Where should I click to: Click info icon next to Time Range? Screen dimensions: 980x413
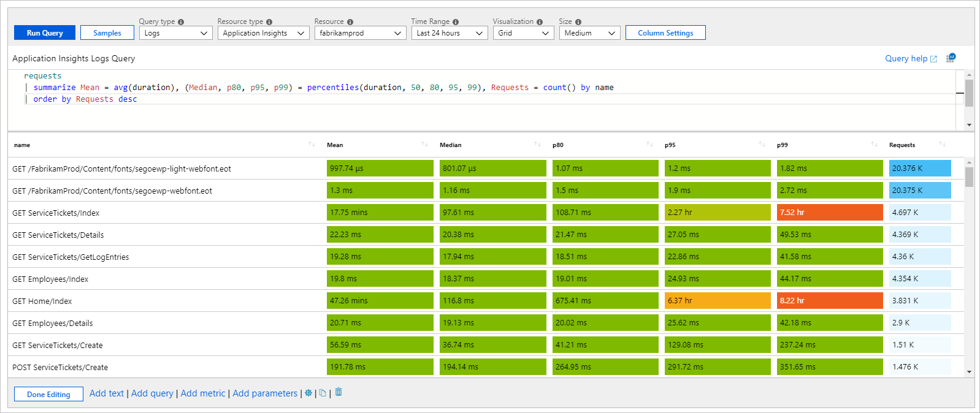[x=456, y=22]
